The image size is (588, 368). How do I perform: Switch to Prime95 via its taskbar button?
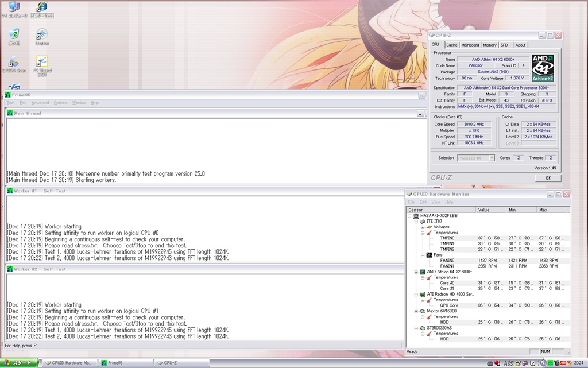(126, 363)
